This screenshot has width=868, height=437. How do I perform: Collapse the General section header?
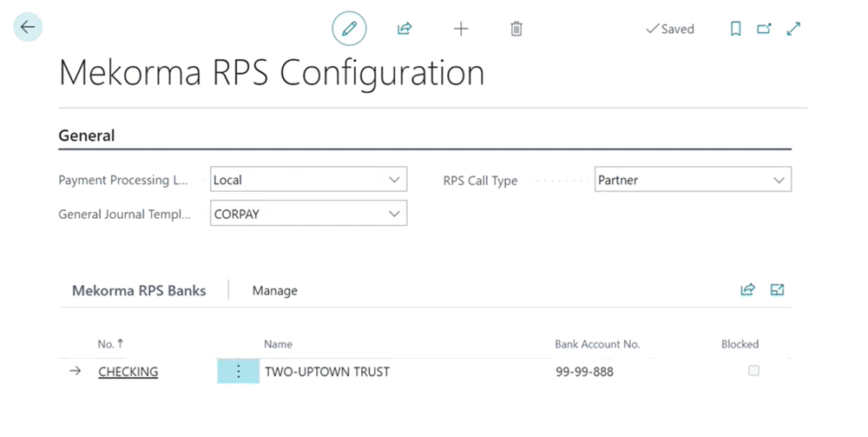(x=86, y=136)
